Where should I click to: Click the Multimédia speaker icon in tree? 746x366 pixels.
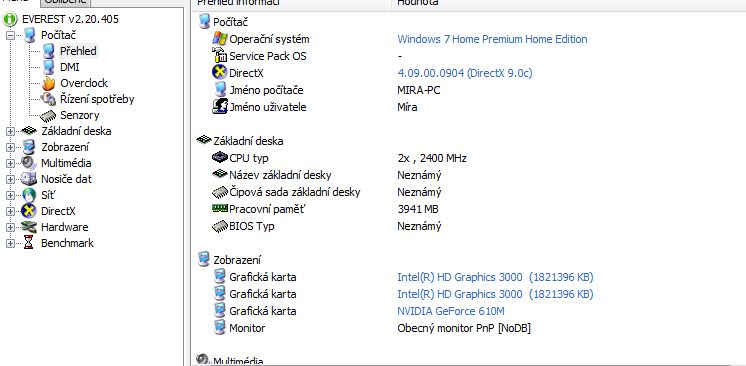point(29,163)
